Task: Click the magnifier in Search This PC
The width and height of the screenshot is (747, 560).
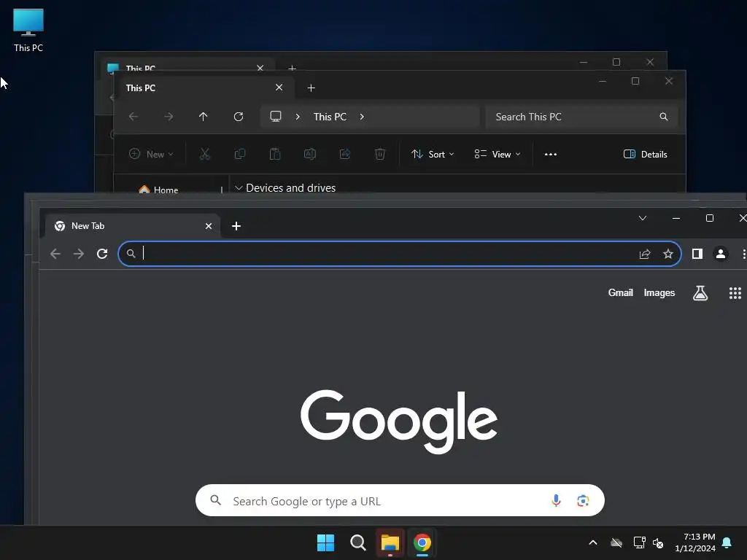Action: (664, 117)
